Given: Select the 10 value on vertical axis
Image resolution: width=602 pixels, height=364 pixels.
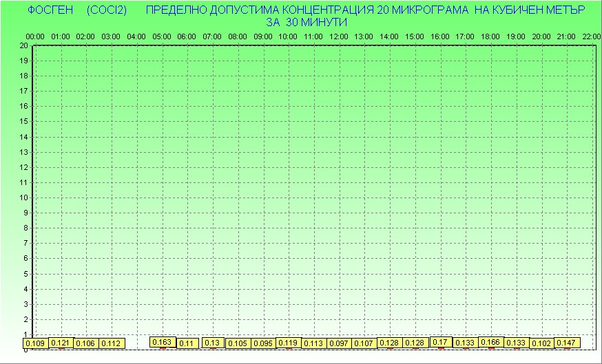Looking at the screenshot, I should click(23, 197).
